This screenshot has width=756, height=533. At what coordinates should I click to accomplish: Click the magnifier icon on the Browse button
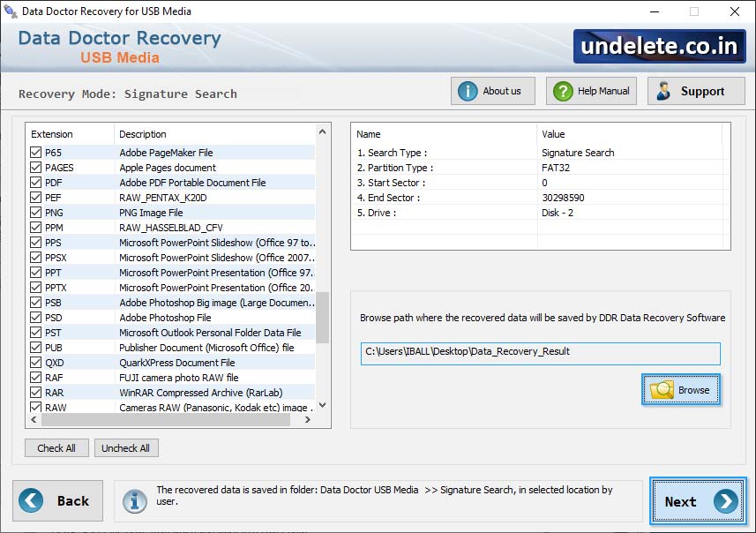tap(664, 389)
